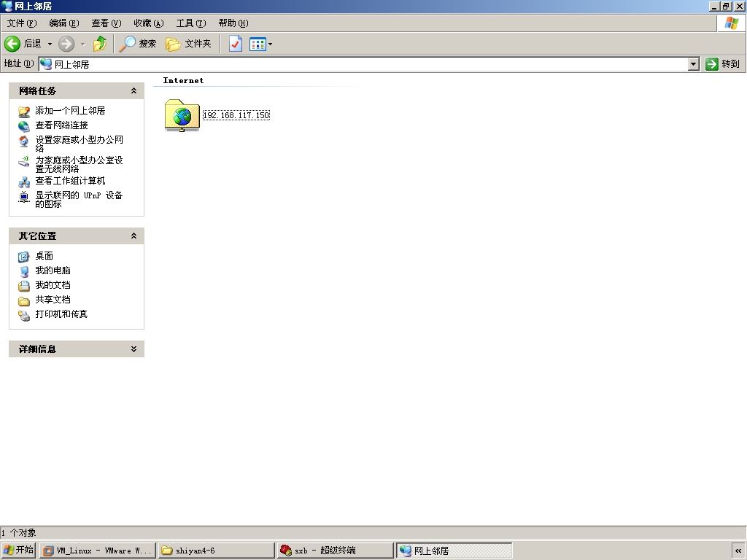Click the Search magnifier toolbar button
The image size is (747, 560).
138,44
